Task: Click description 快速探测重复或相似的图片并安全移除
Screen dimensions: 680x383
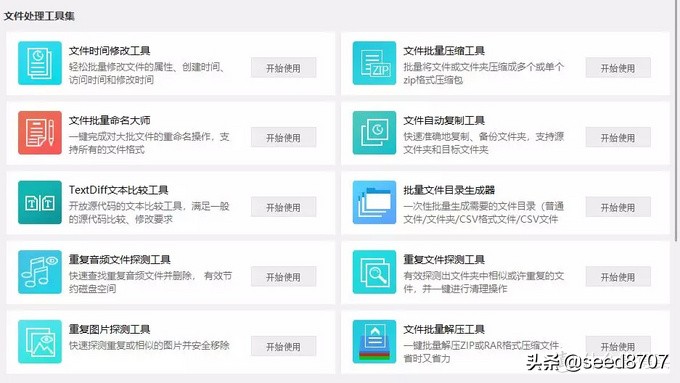Action: (149, 346)
